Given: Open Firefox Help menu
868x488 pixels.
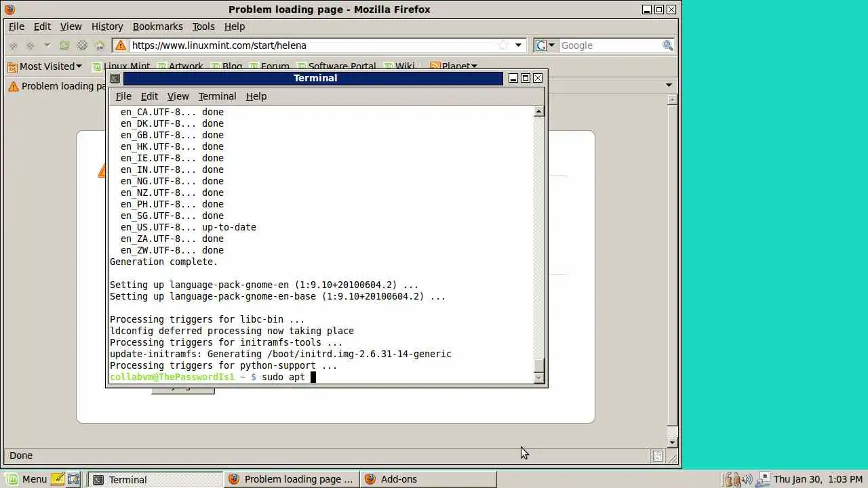Looking at the screenshot, I should tap(235, 26).
